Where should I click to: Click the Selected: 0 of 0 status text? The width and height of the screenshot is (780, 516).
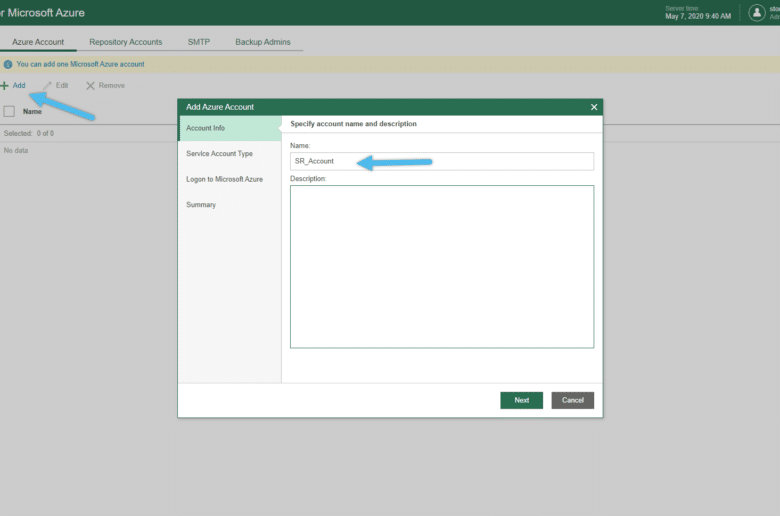click(x=29, y=133)
